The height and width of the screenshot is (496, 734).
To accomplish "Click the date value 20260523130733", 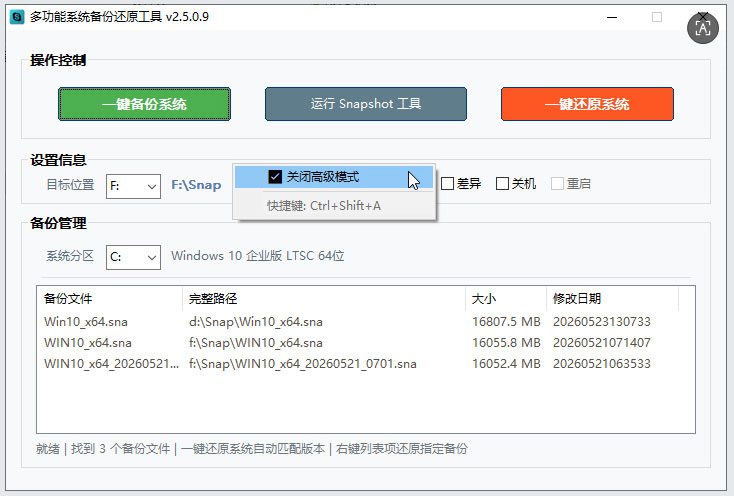I will click(x=602, y=322).
